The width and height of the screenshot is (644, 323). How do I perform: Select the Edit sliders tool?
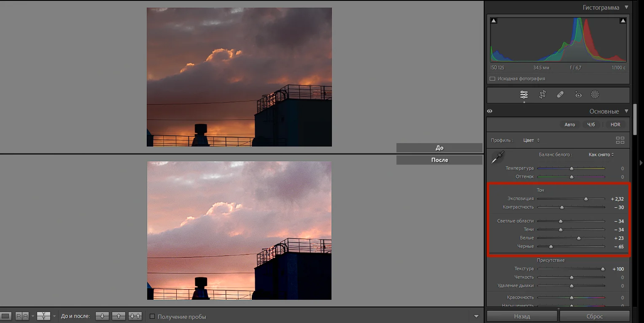pos(524,95)
